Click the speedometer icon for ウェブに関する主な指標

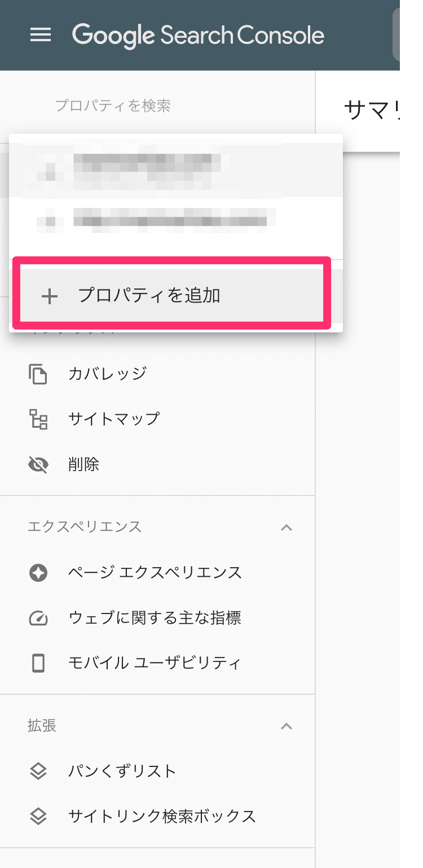click(38, 619)
